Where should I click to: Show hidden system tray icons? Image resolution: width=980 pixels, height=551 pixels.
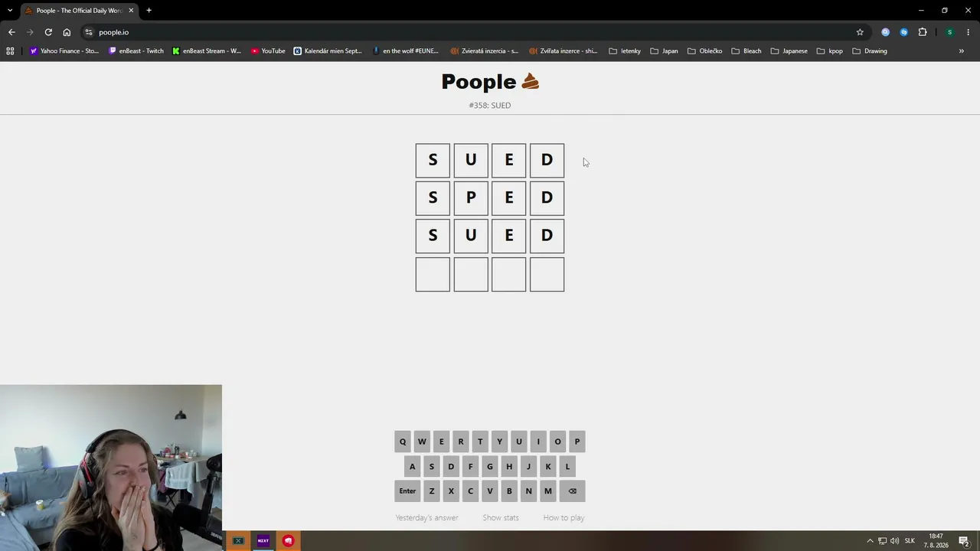click(870, 541)
